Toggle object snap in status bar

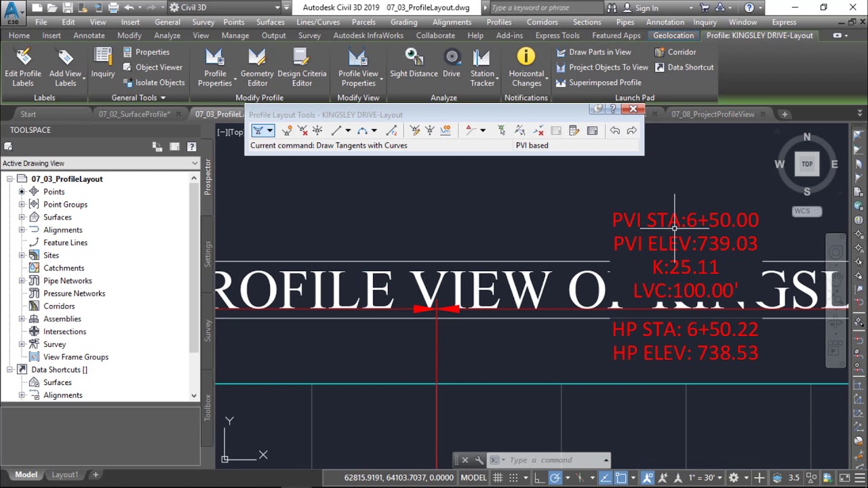pyautogui.click(x=620, y=478)
